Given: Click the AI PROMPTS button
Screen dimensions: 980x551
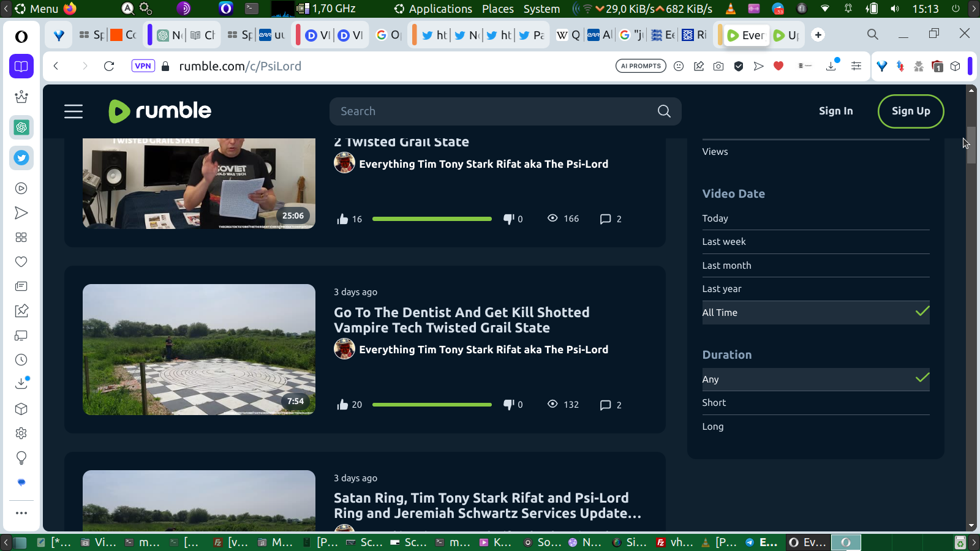Looking at the screenshot, I should 641,66.
